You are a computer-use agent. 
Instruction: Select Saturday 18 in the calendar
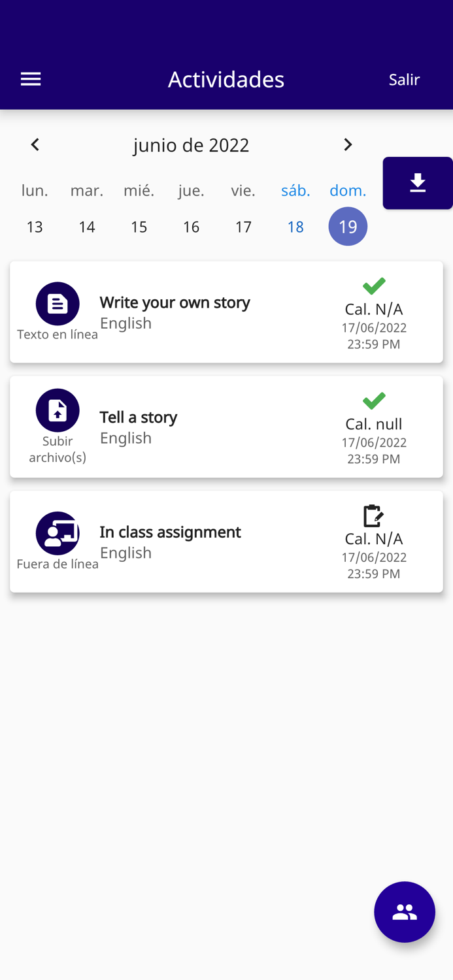point(295,227)
